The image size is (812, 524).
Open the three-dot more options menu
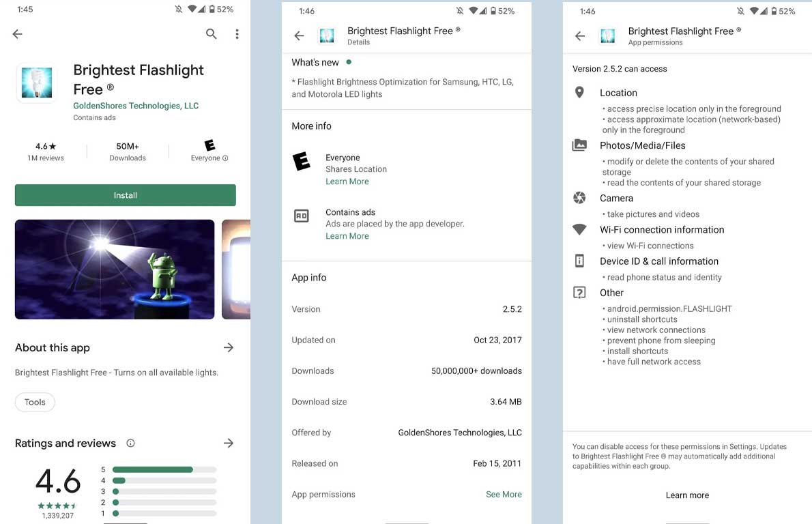[237, 34]
